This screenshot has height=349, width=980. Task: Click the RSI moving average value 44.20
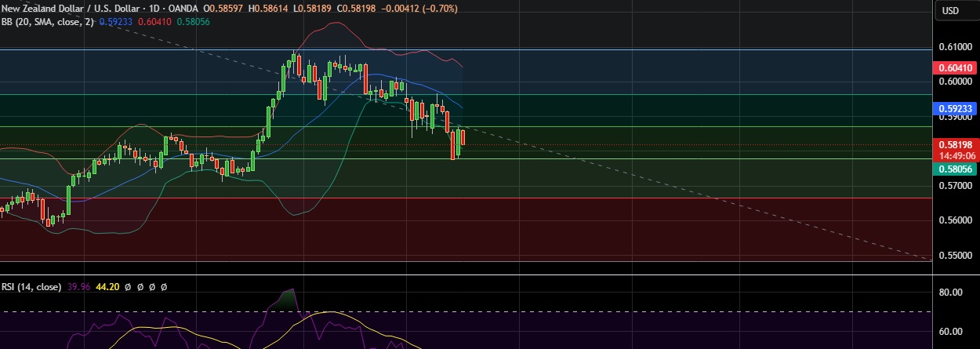pyautogui.click(x=107, y=287)
